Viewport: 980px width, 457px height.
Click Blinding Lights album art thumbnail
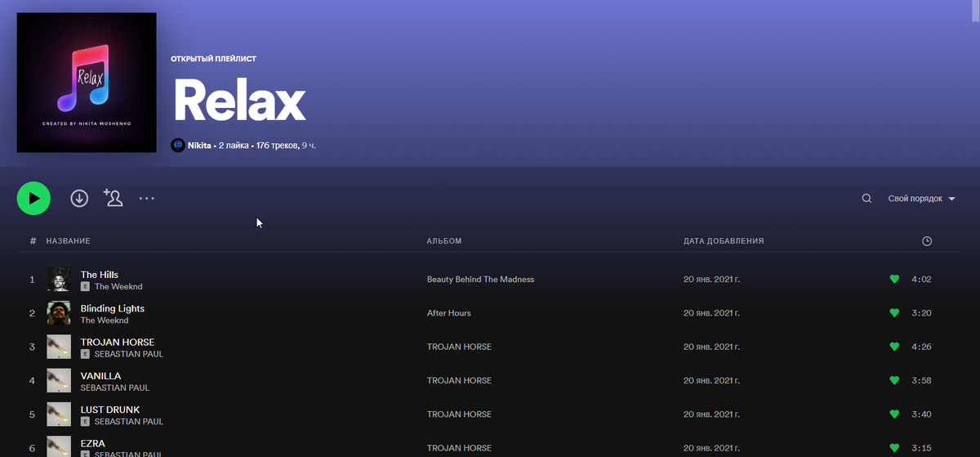pos(59,313)
